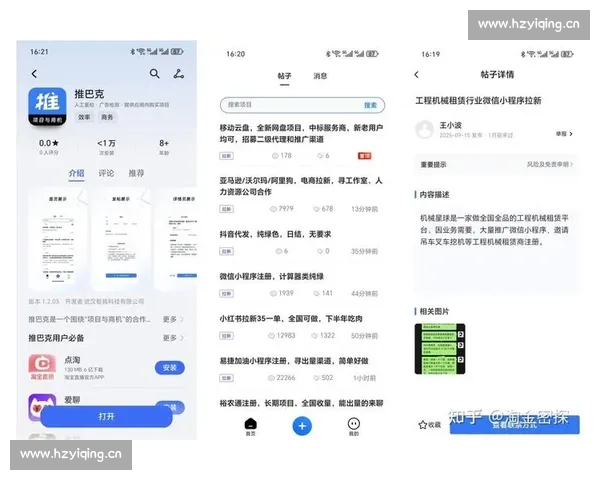Open search via the magnifier icon

coord(155,73)
